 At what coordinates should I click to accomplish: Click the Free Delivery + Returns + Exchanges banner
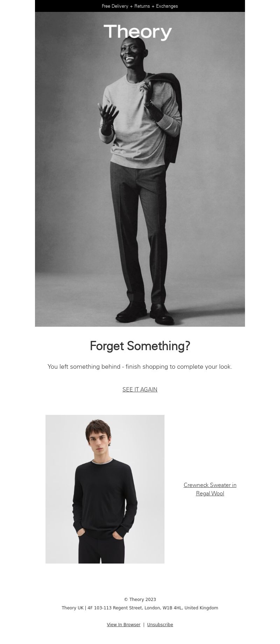140,6
